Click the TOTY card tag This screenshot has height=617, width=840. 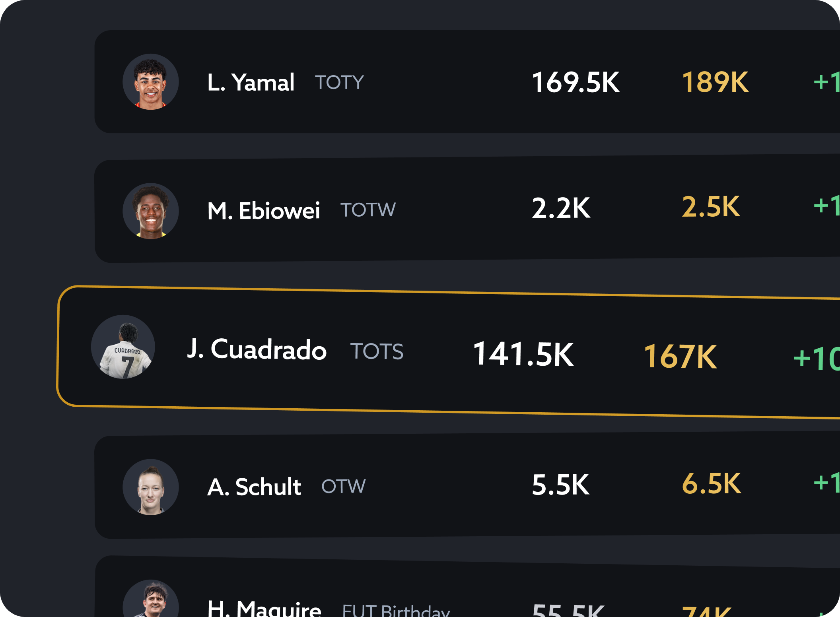[339, 83]
